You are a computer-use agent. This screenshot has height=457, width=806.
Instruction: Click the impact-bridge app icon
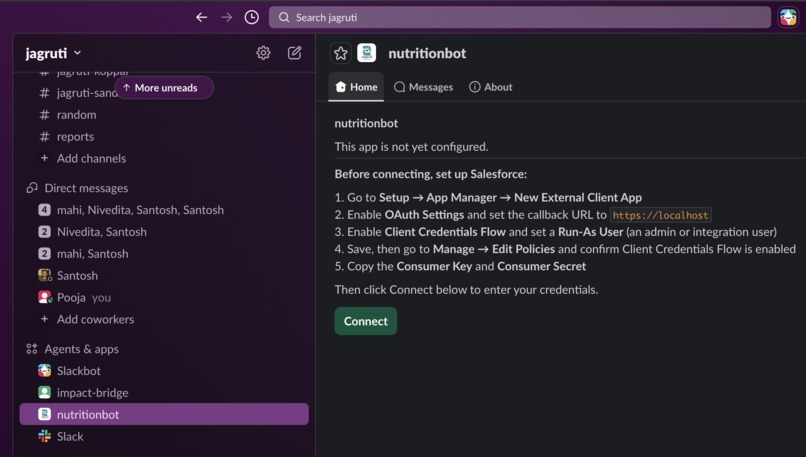point(45,393)
